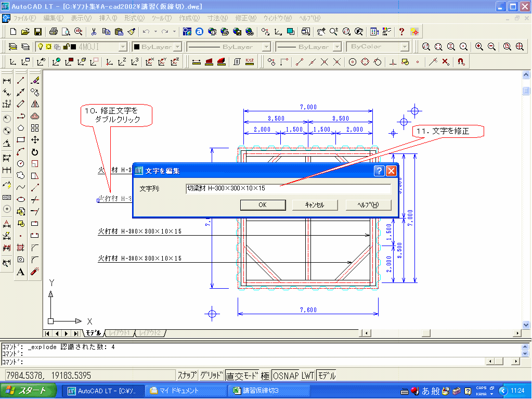Select the Rectangle draw tool
This screenshot has width=532, height=399.
[x=21, y=140]
